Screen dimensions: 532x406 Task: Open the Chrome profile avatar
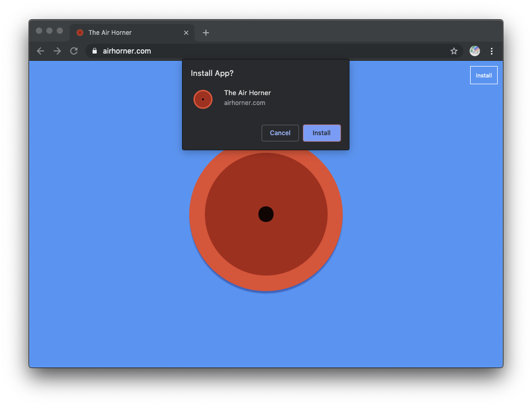[x=474, y=51]
